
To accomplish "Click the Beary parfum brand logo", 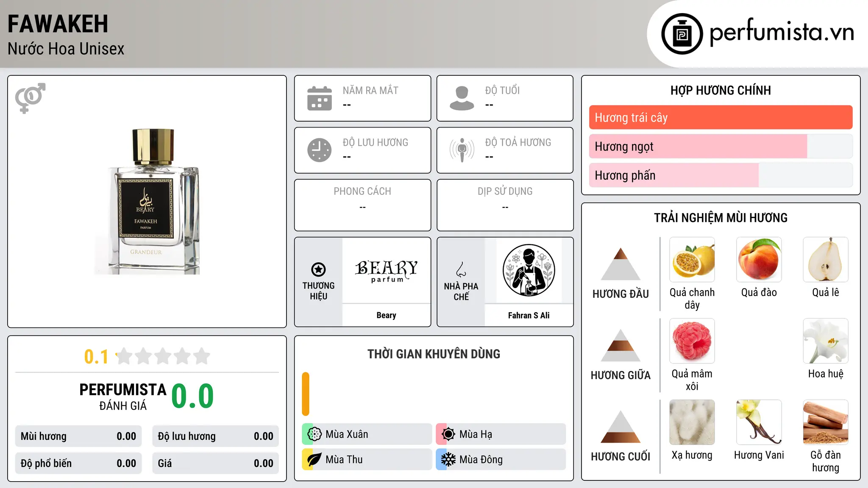I will point(387,271).
